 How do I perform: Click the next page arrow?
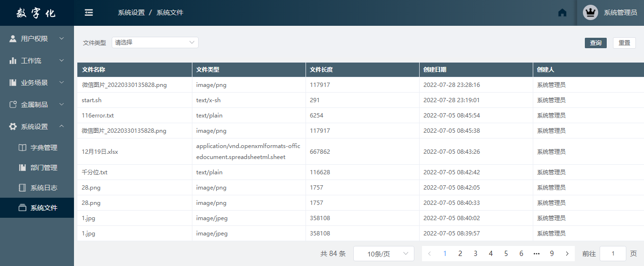point(567,254)
